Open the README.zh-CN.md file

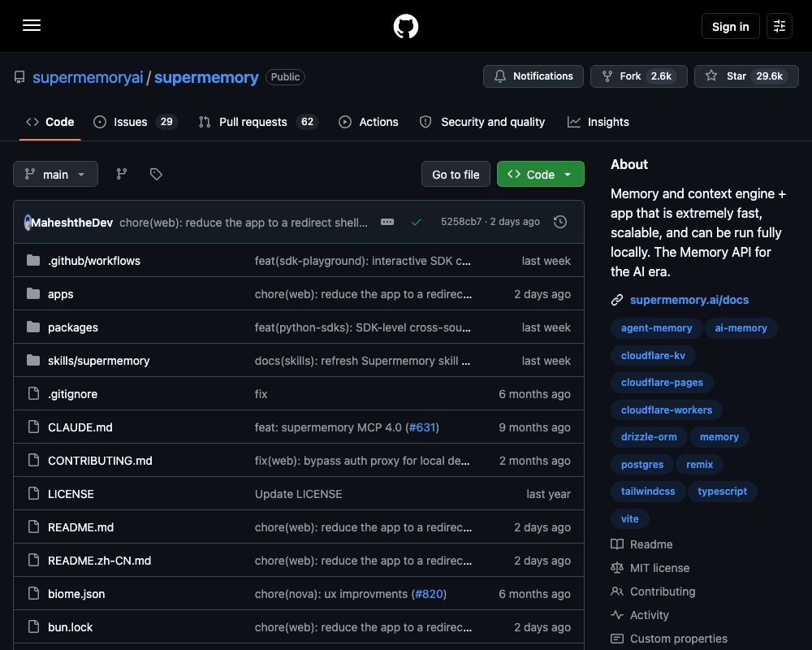click(99, 561)
